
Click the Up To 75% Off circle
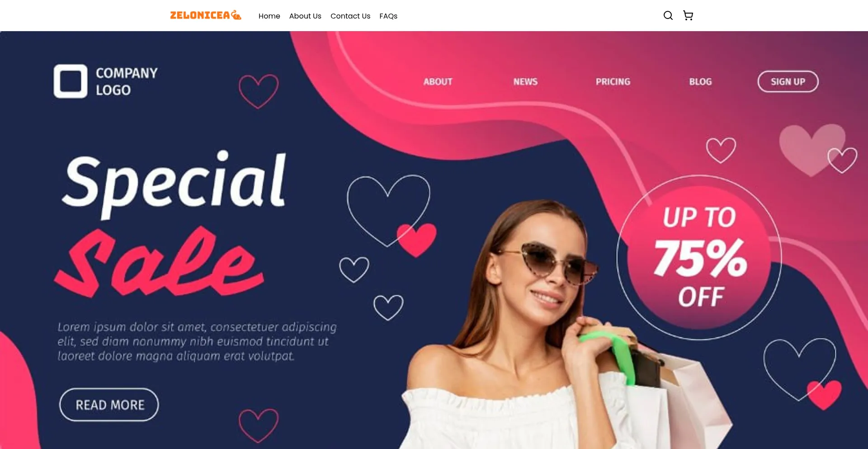pyautogui.click(x=699, y=257)
